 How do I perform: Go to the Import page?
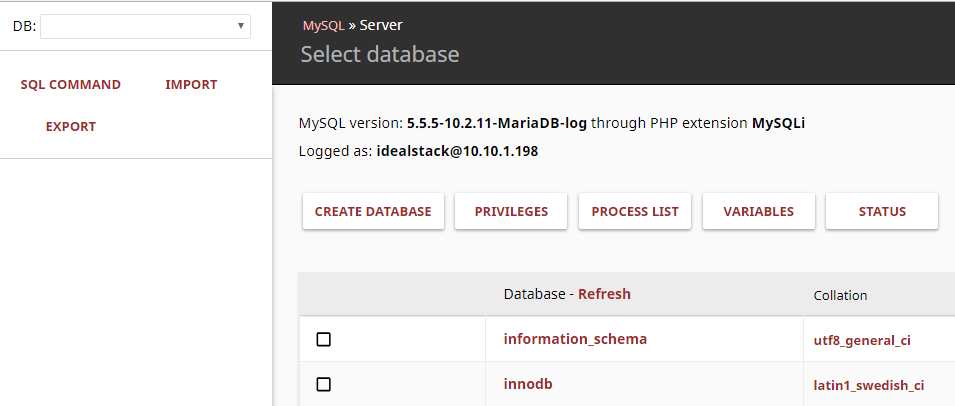[x=191, y=85]
